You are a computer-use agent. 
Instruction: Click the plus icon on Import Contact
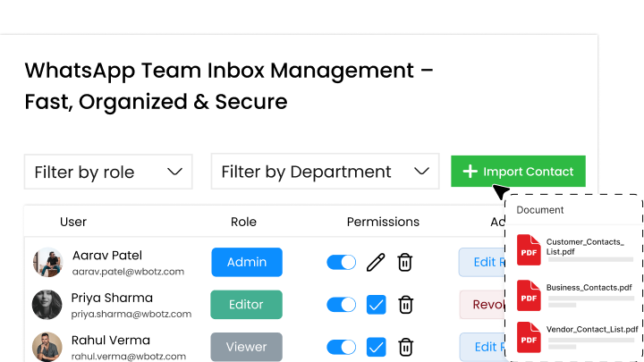470,171
